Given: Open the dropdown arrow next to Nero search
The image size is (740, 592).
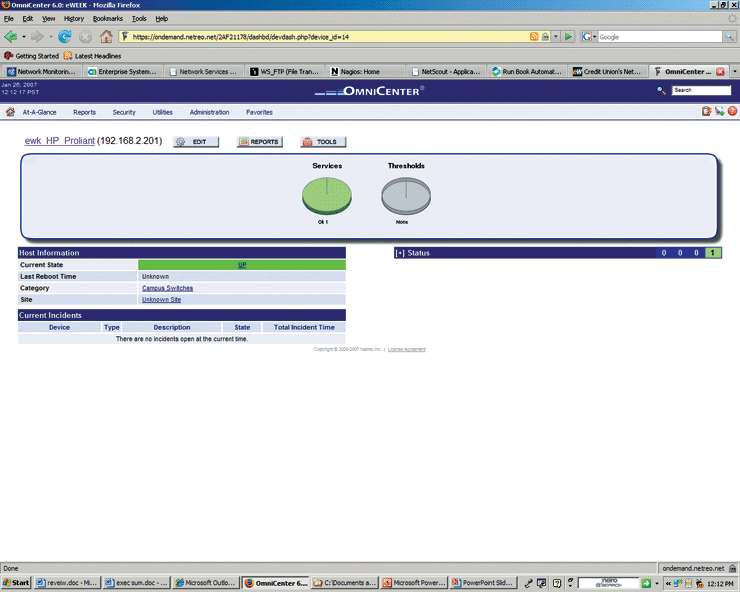Looking at the screenshot, I should tap(656, 584).
